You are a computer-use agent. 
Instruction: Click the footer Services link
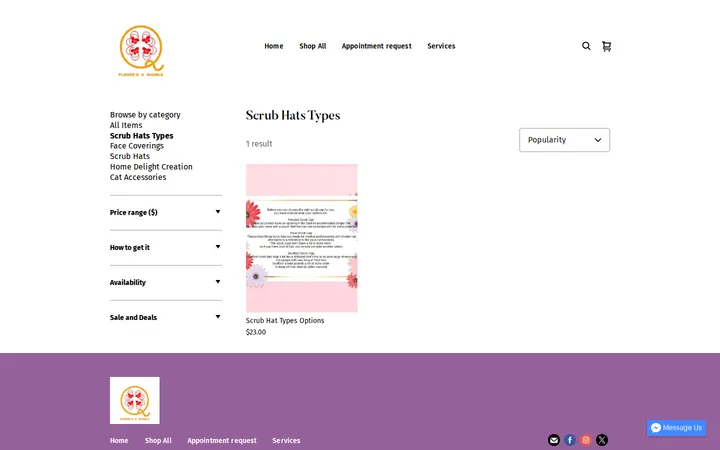coord(286,440)
